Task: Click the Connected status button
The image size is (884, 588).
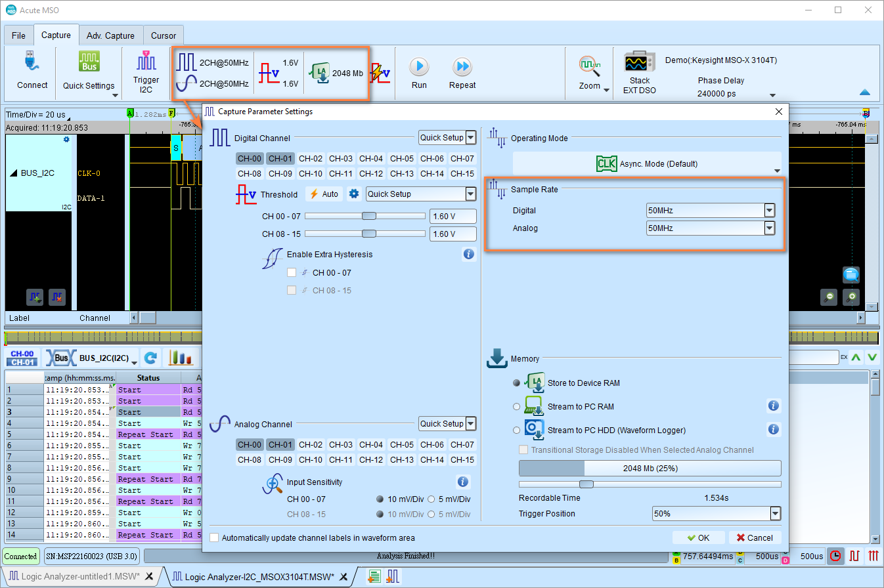Action: [x=20, y=556]
